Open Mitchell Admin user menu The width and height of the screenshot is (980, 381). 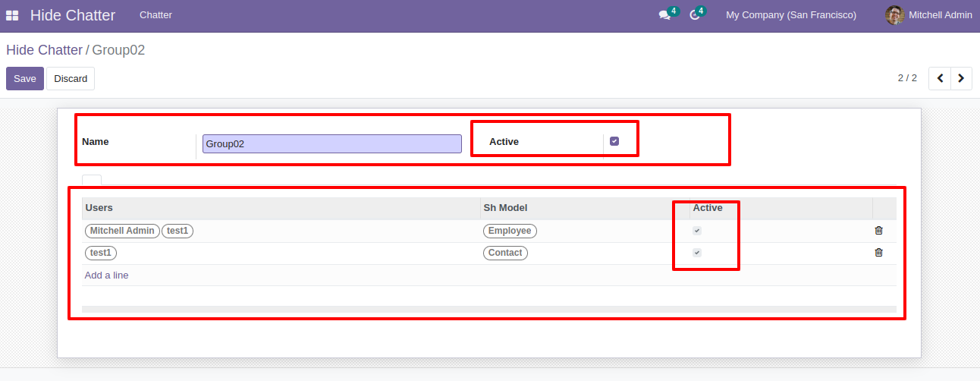928,15
